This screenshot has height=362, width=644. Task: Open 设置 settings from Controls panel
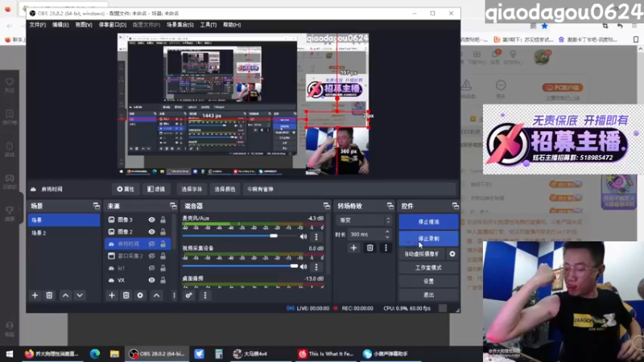click(x=428, y=281)
